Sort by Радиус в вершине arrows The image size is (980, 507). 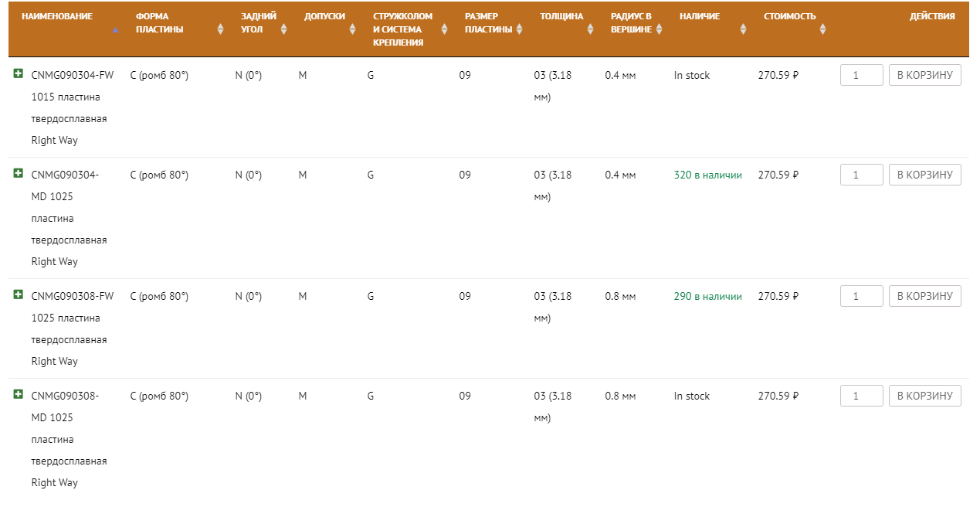click(659, 29)
